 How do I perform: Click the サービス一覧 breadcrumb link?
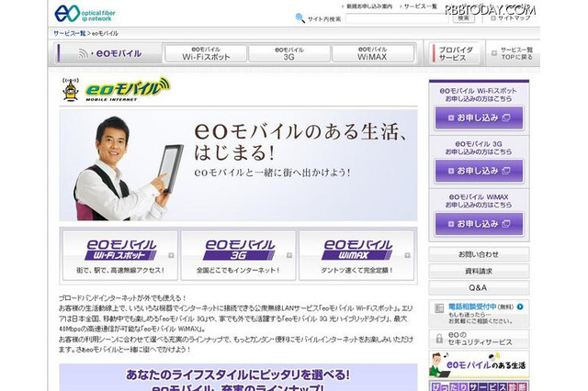[70, 33]
